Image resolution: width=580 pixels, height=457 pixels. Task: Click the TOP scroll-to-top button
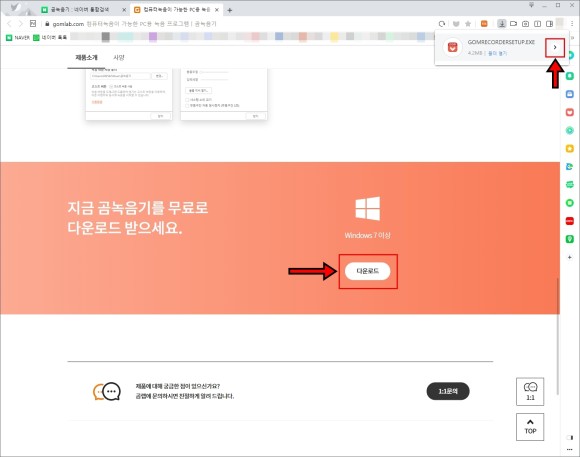530,427
